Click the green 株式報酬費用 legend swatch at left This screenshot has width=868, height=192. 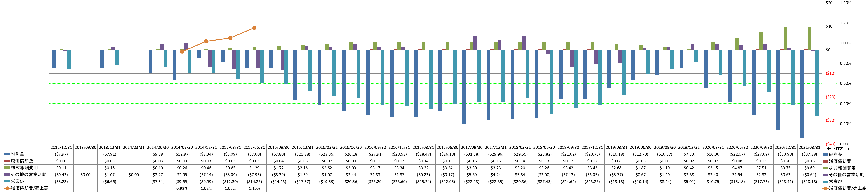pyautogui.click(x=7, y=168)
